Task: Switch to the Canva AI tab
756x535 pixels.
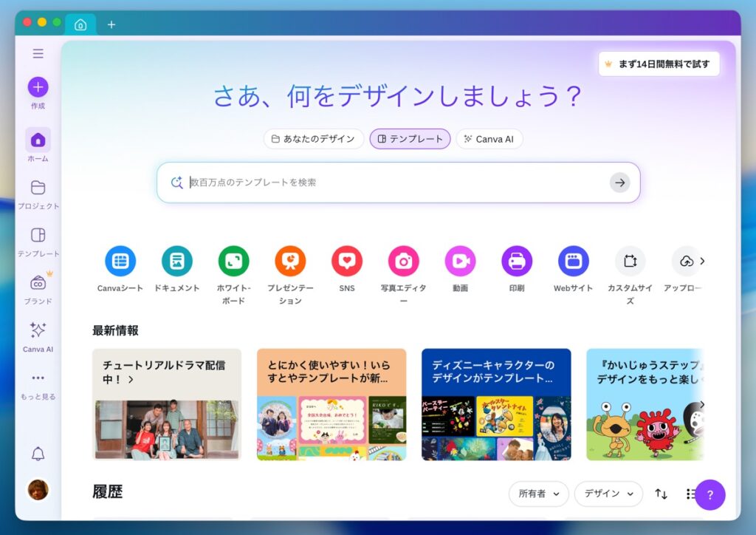Action: click(489, 139)
